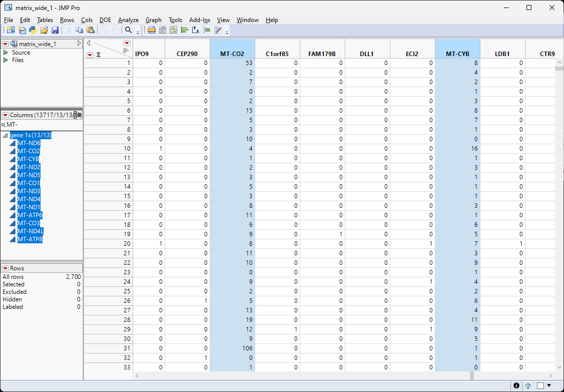Run the Source table script
564x392 pixels.
[x=6, y=53]
